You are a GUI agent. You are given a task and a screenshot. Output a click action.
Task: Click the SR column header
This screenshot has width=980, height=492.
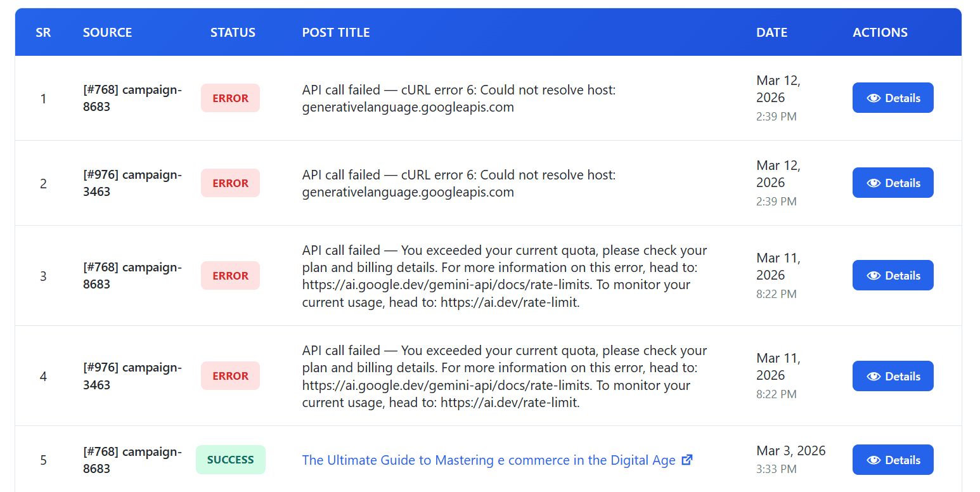tap(43, 32)
